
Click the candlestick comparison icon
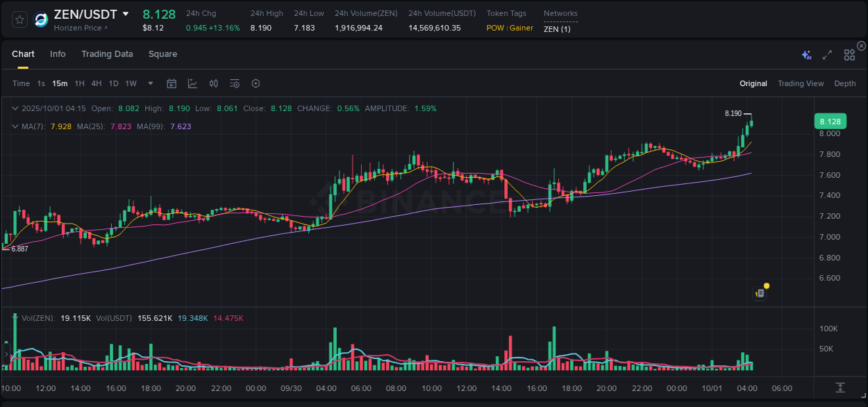coord(213,83)
